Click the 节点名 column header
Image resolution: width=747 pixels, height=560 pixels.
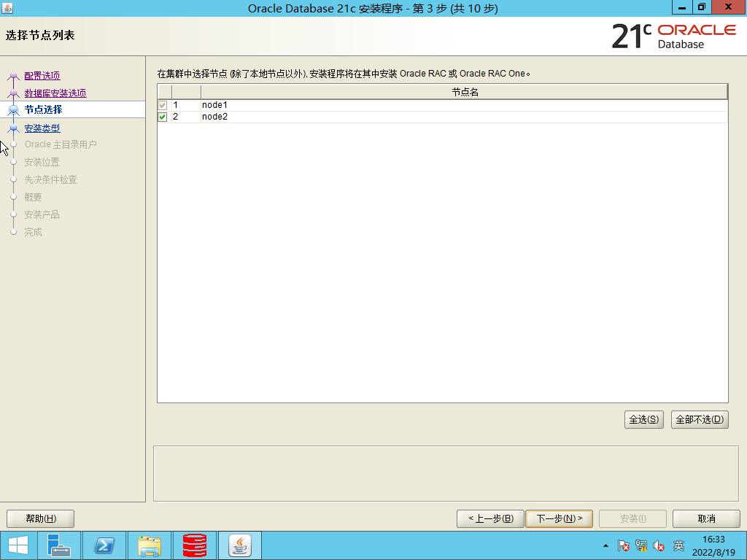coord(465,92)
